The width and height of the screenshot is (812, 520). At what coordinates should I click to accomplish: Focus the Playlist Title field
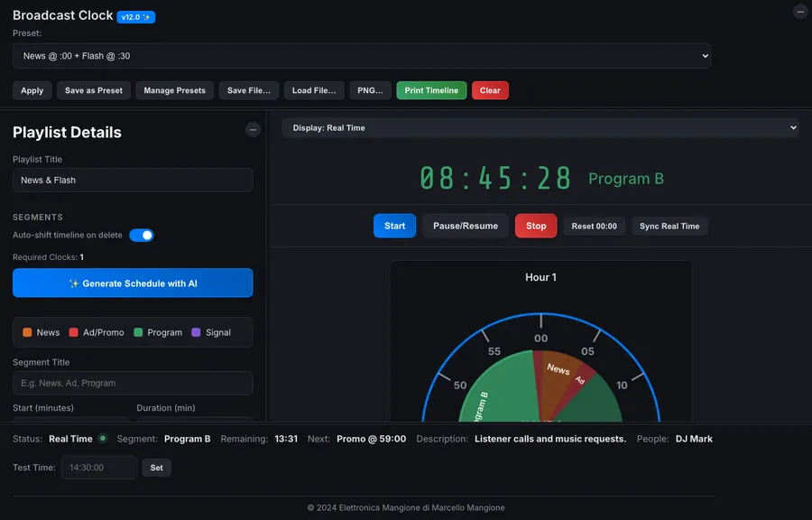(x=133, y=181)
